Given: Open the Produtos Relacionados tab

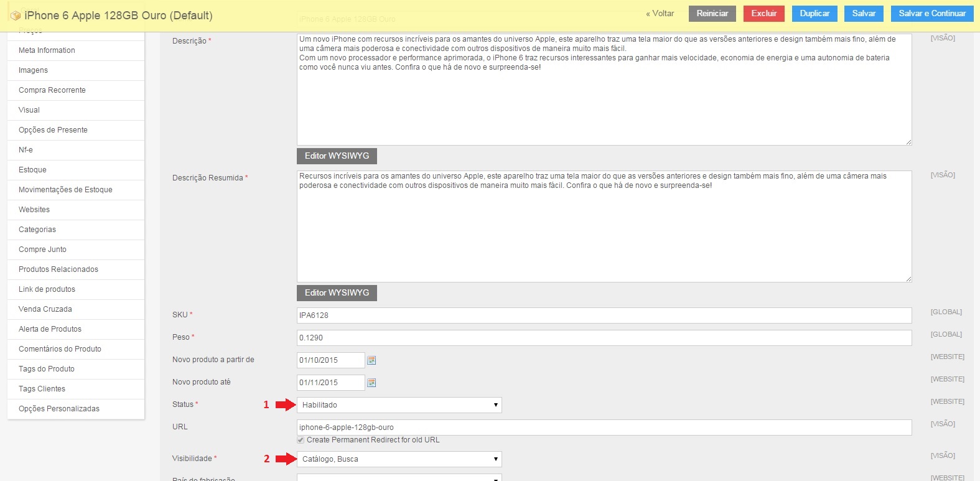Looking at the screenshot, I should 76,269.
